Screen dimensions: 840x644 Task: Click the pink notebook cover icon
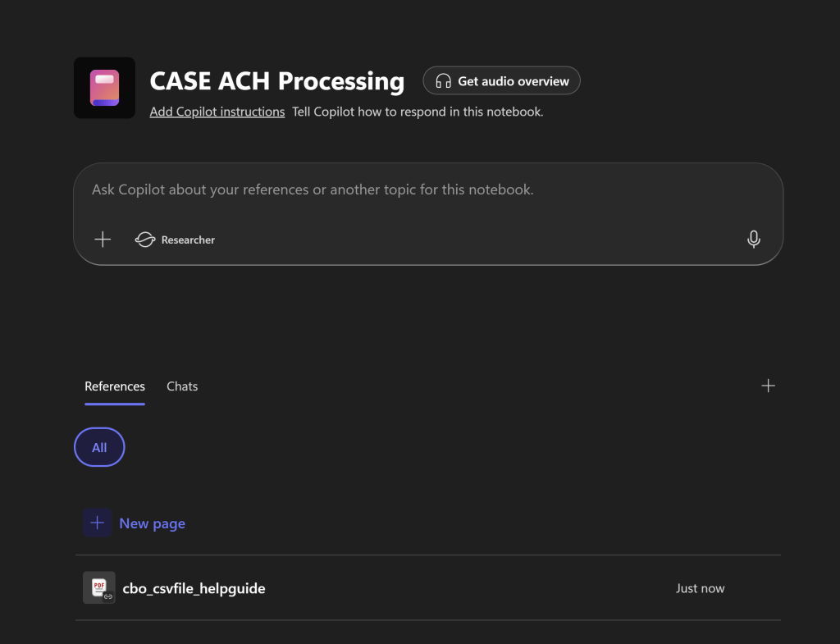pos(104,88)
